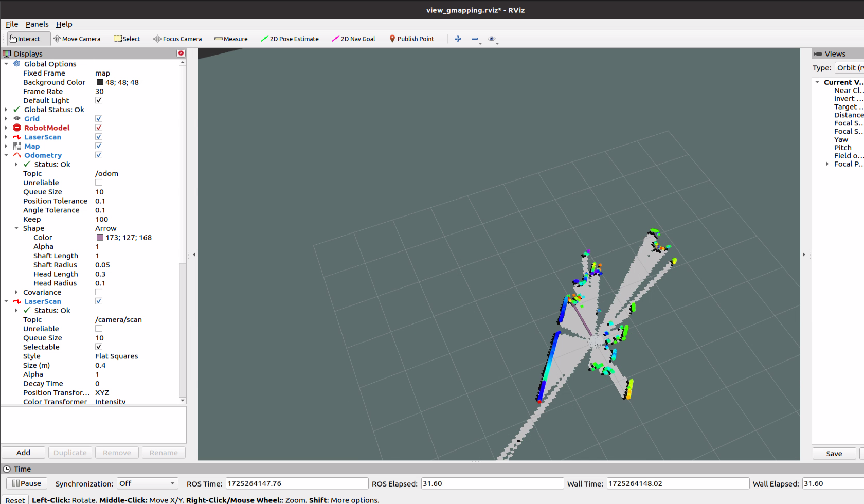This screenshot has height=504, width=864.
Task: Click the Background Color swatch 48; 48; 48
Action: click(x=100, y=82)
